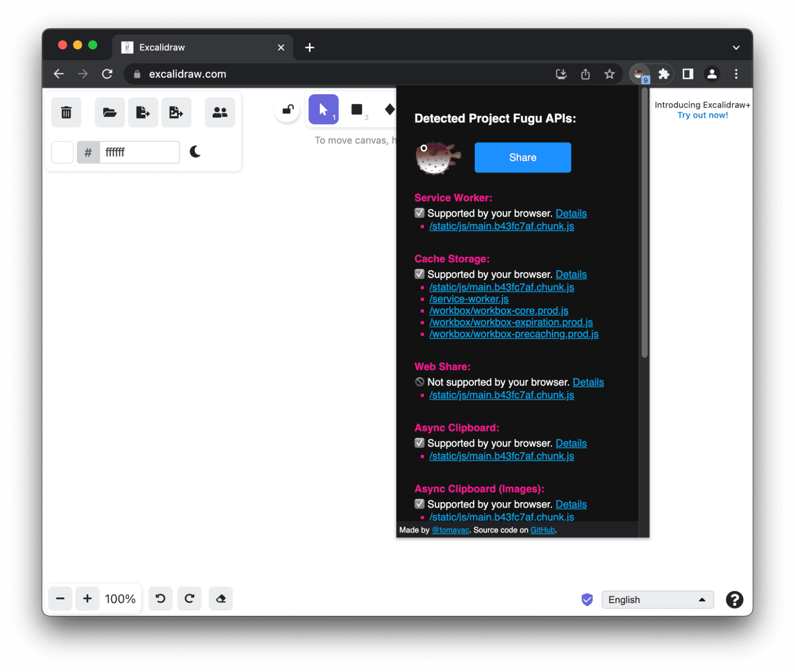Open Cache Storage Details link

[571, 274]
